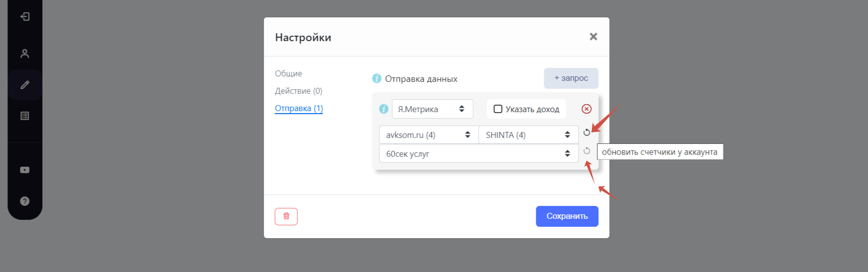Open the 60сек услуг goal dropdown

tap(479, 154)
